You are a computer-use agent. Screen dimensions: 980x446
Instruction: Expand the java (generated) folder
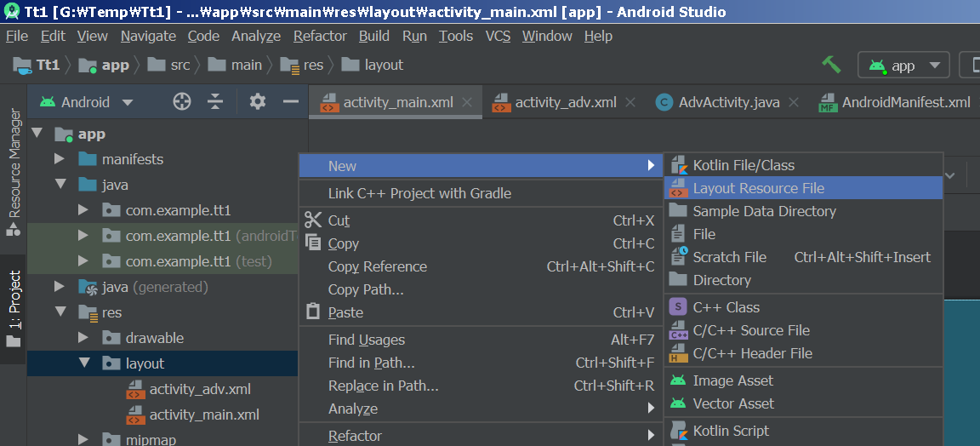pos(60,287)
